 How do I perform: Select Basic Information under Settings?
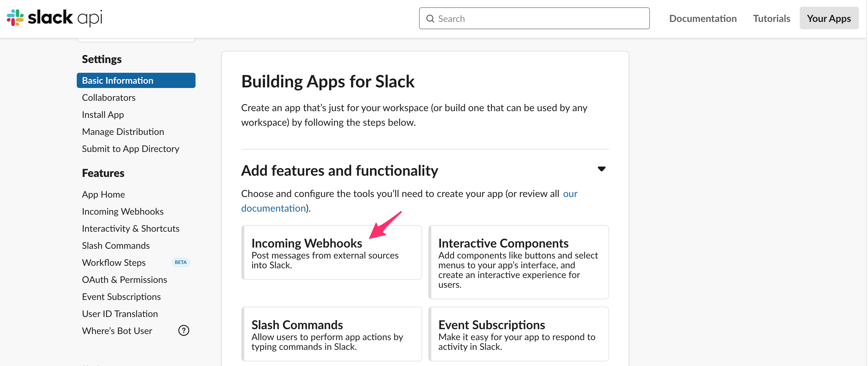[x=117, y=80]
